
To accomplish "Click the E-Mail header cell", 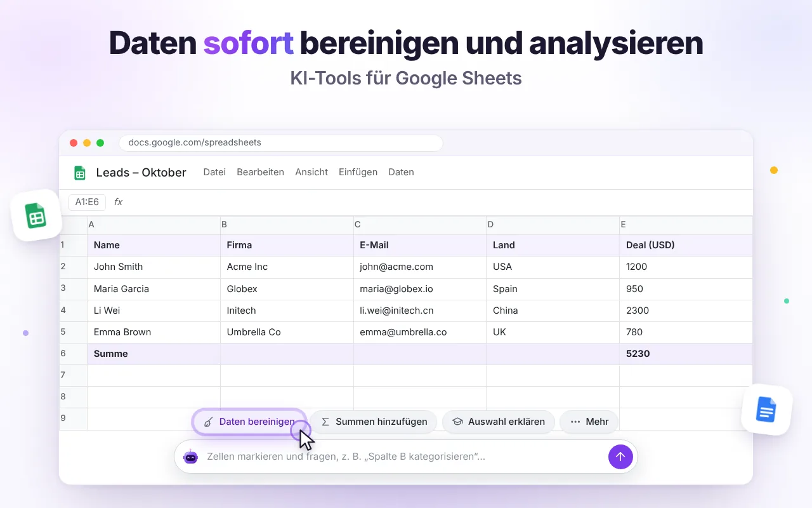I will tap(420, 245).
